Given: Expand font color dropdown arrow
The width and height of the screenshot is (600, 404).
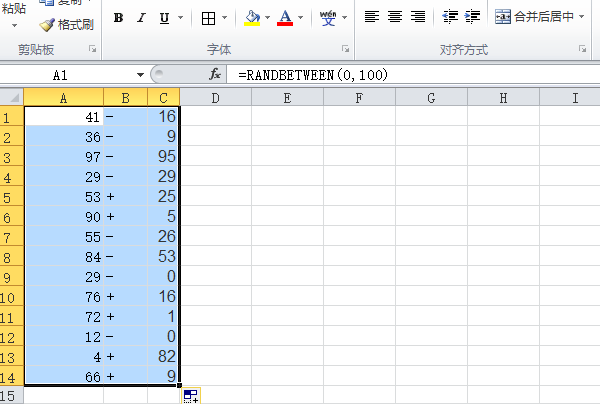Looking at the screenshot, I should click(300, 18).
